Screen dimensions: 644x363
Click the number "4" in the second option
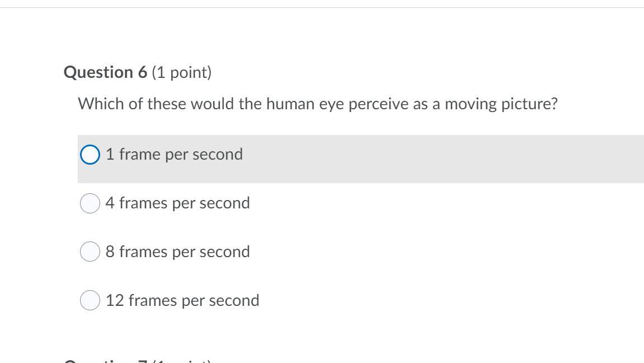point(110,203)
